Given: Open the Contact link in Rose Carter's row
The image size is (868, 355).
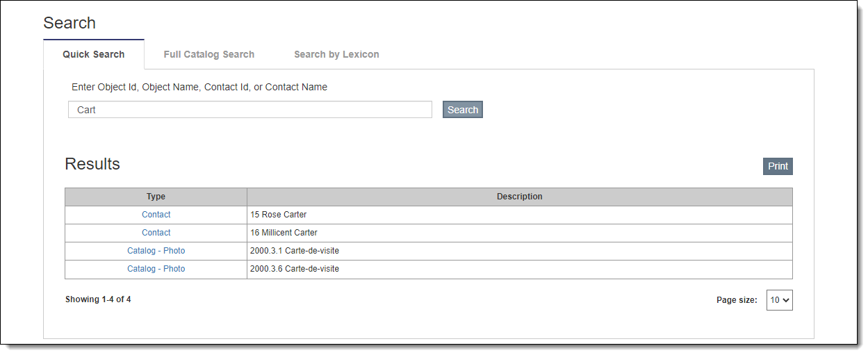Looking at the screenshot, I should point(156,215).
